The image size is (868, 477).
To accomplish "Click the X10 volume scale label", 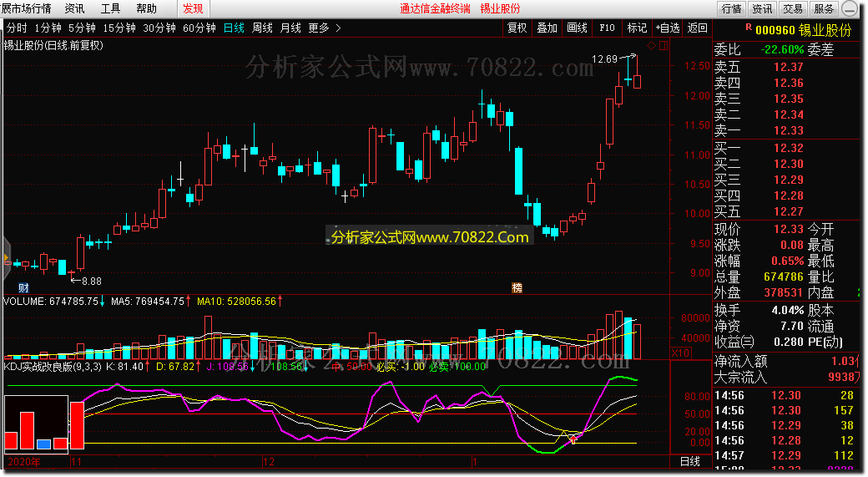I will 680,353.
